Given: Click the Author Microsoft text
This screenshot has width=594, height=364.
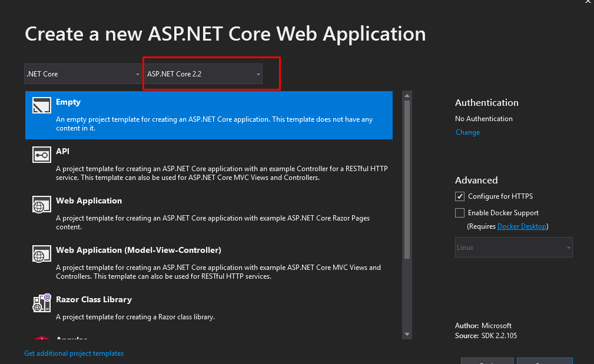Looking at the screenshot, I should pyautogui.click(x=483, y=325).
